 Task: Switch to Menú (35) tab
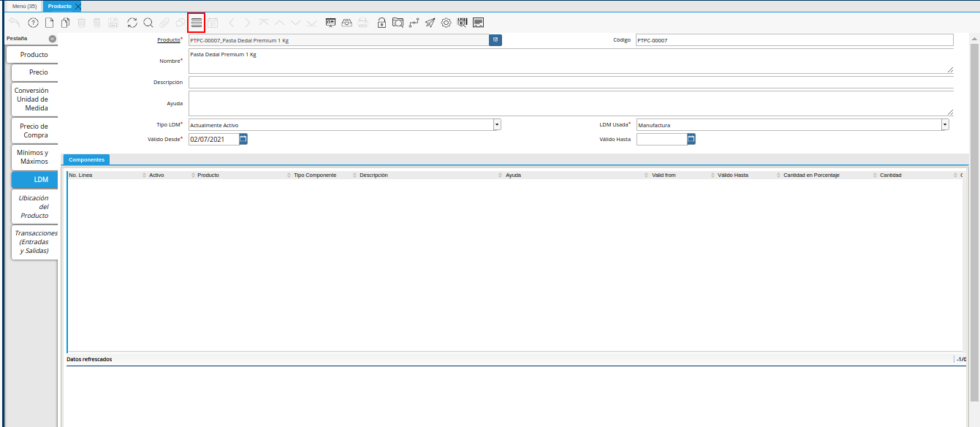24,6
